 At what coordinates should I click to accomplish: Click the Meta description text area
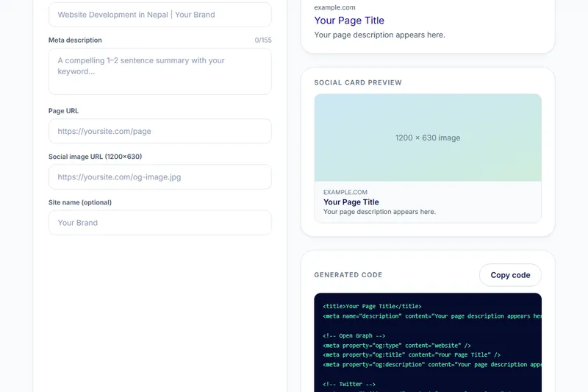click(159, 71)
